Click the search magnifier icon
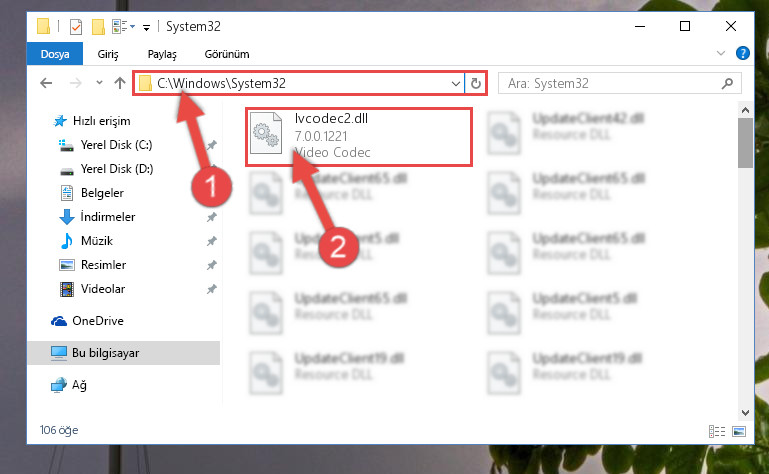769x474 pixels. 727,83
